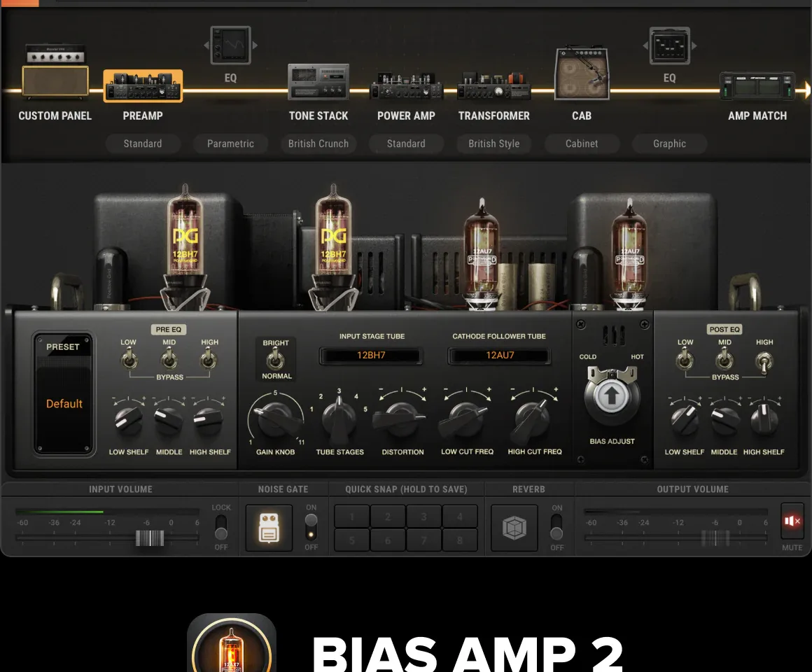Open the Power Amp module

tap(407, 85)
